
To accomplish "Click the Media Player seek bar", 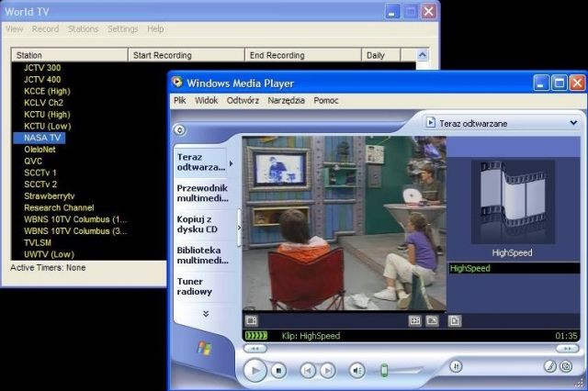I will 411,349.
